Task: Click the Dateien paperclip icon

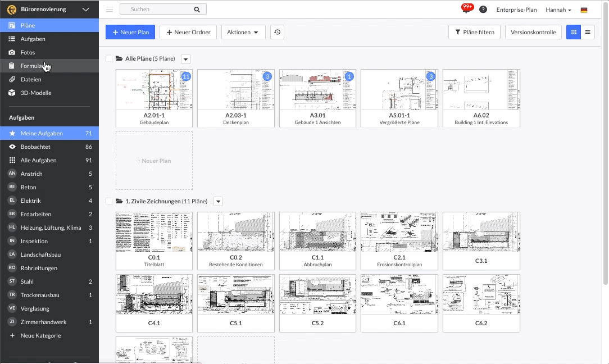Action: (x=12, y=79)
